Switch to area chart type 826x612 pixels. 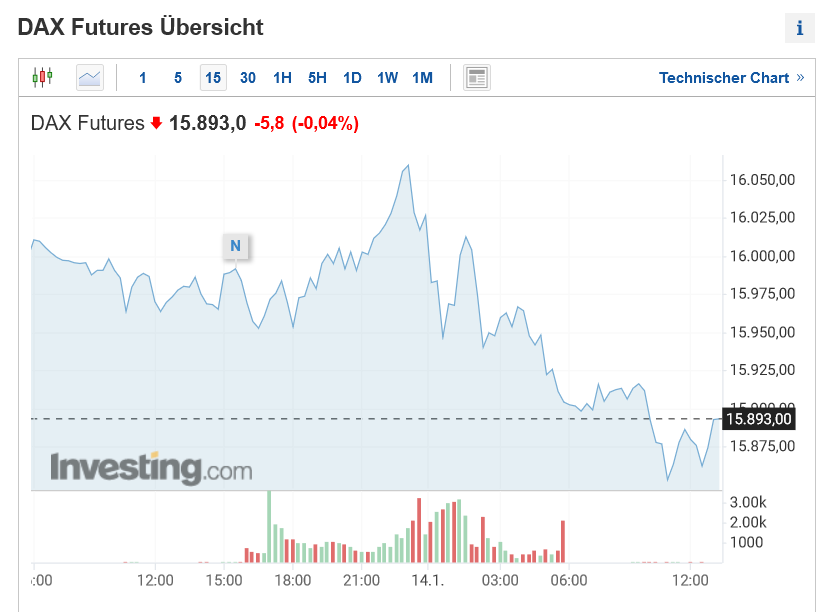pos(90,77)
